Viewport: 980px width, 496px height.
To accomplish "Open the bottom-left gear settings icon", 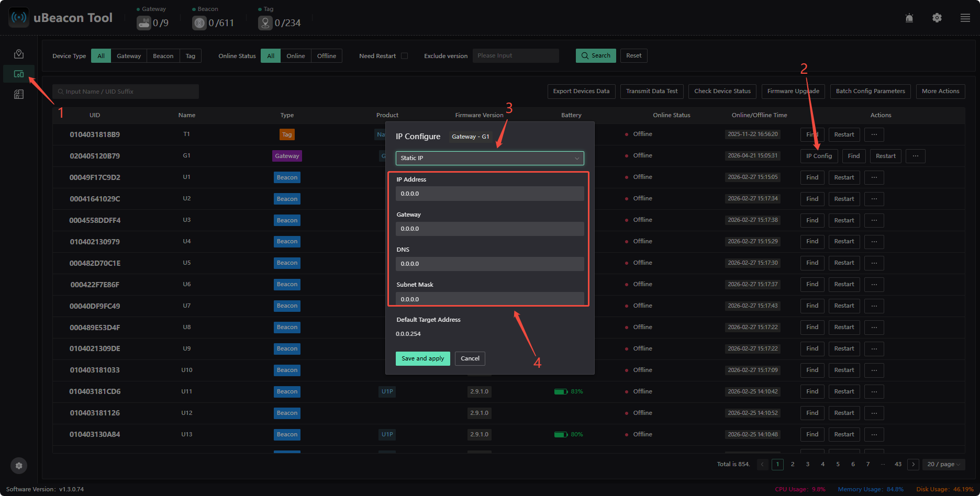I will pos(19,466).
